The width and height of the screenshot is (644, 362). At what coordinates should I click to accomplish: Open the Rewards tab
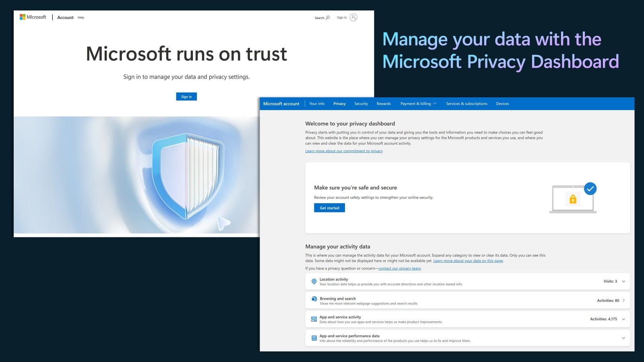pos(384,104)
